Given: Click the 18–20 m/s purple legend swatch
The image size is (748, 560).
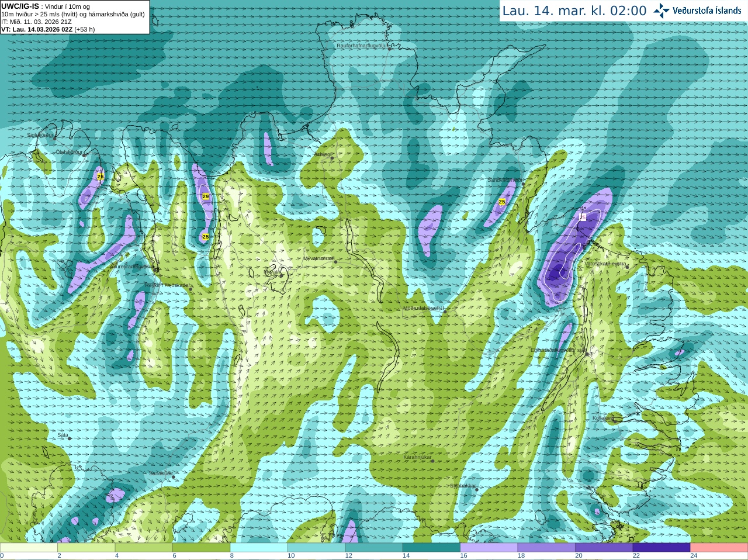Looking at the screenshot, I should 546,547.
